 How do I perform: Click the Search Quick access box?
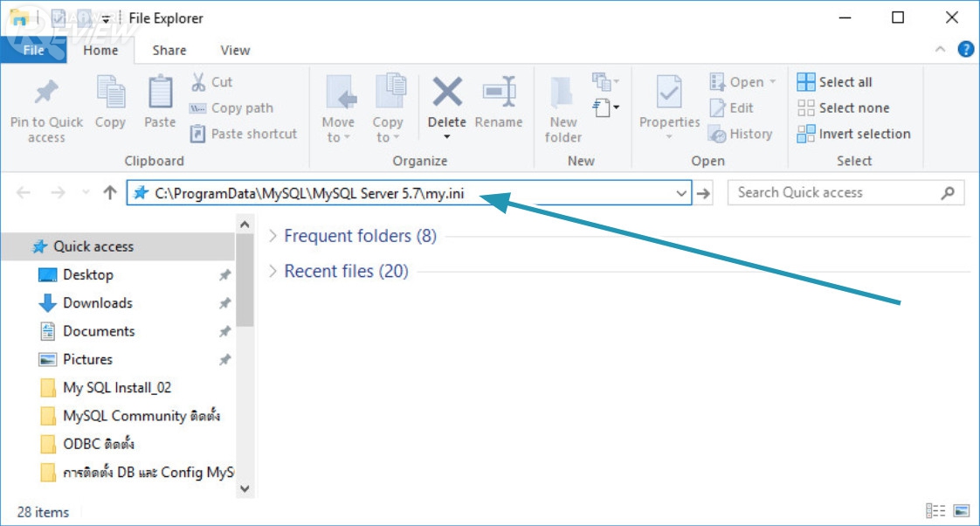pyautogui.click(x=845, y=192)
